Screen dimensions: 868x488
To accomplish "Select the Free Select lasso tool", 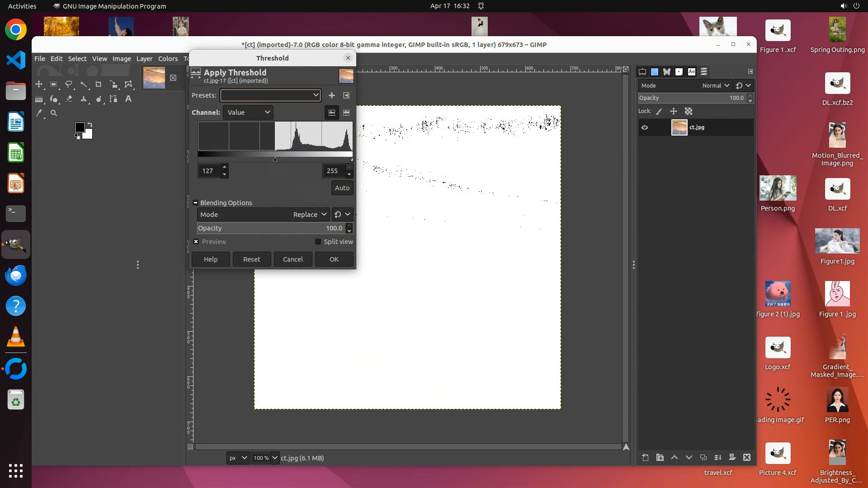I will 69,84.
